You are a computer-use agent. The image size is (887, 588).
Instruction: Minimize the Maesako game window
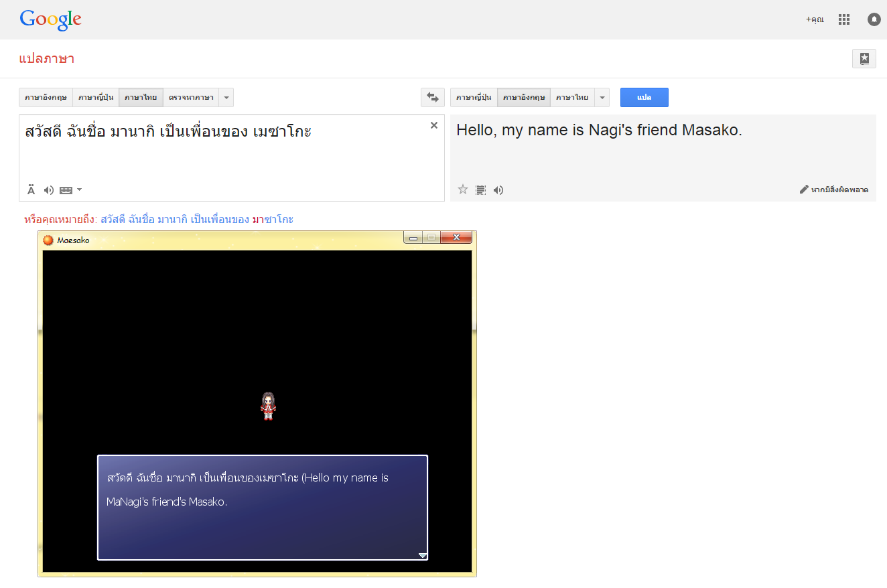(x=413, y=237)
